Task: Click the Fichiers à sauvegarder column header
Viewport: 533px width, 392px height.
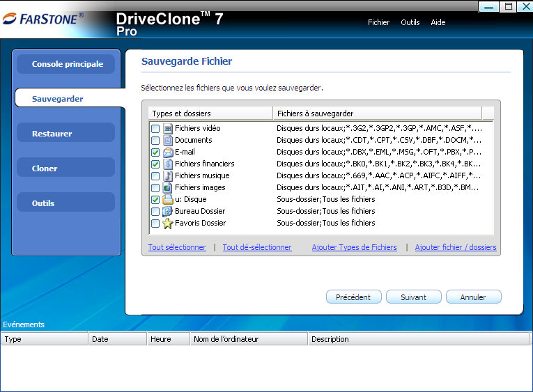Action: (378, 113)
